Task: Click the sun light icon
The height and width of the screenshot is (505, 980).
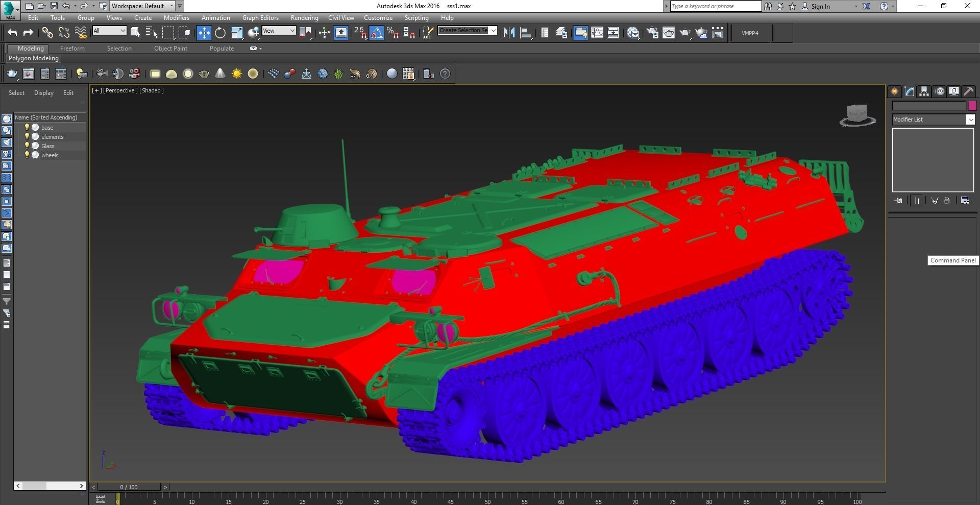Action: (x=237, y=74)
